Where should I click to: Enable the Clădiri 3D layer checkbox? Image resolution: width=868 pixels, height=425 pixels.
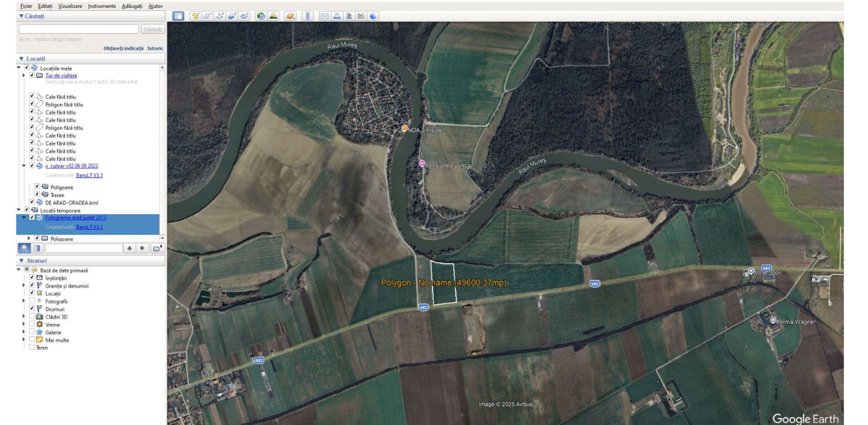coord(32,316)
